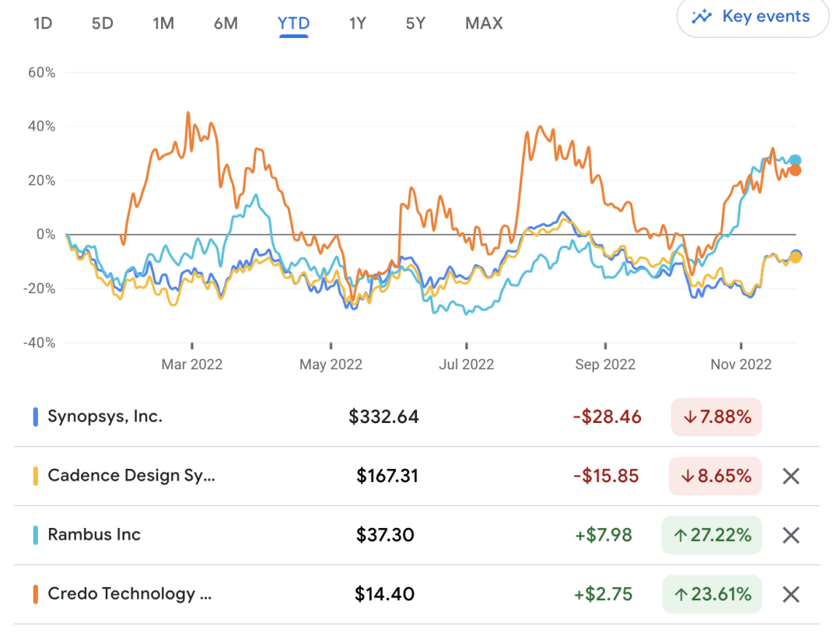Click the orange Credo color marker
This screenshot has height=636, width=840.
click(35, 594)
